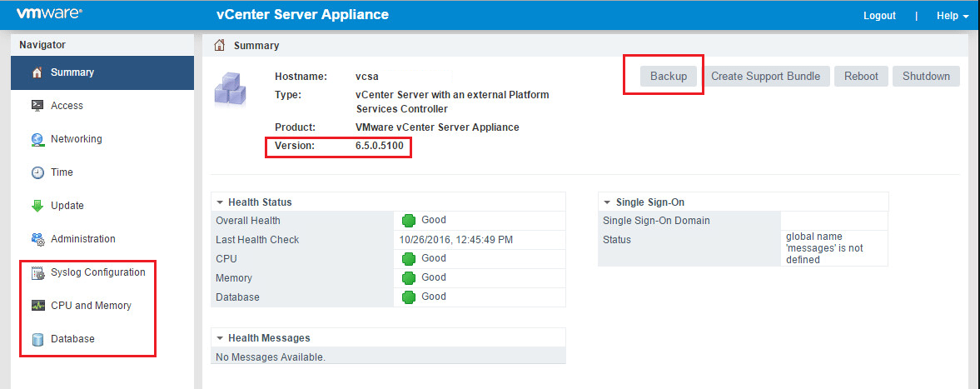This screenshot has height=389, width=980.
Task: Collapse the Single Sign-On panel
Action: (607, 202)
